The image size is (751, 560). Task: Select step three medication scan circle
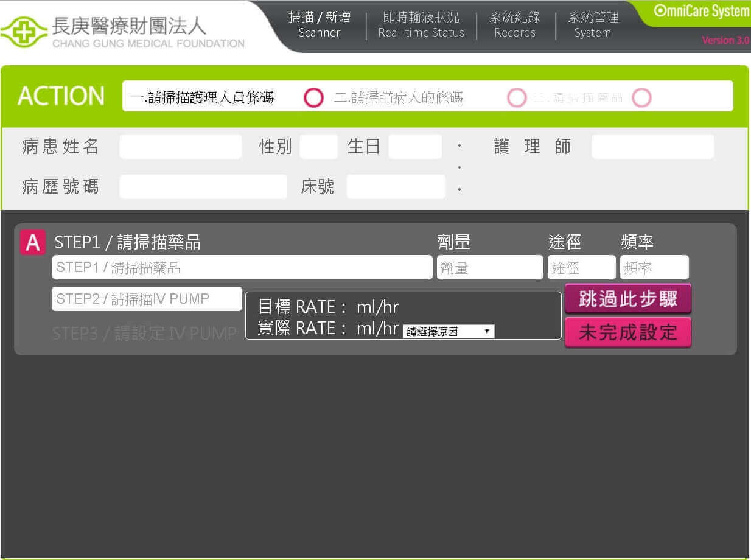(641, 97)
